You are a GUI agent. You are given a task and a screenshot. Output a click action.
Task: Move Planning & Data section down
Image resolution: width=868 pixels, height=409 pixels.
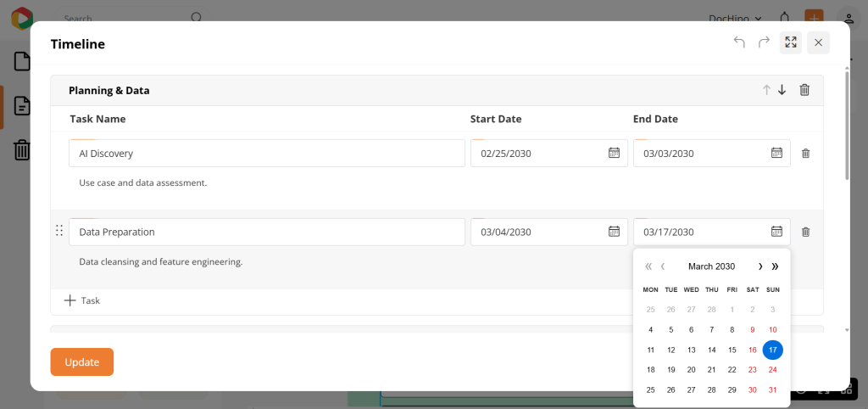click(x=782, y=90)
